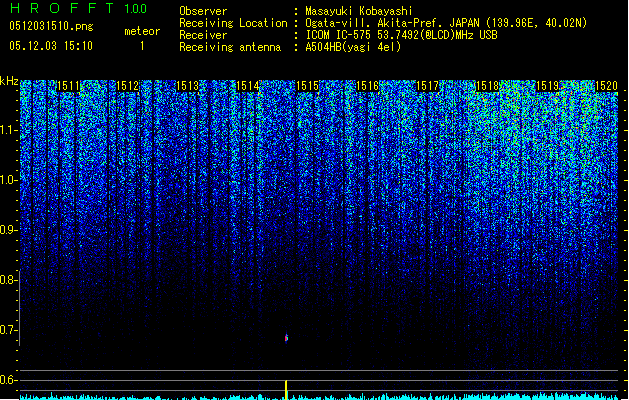Click the meteor count value 1
The height and width of the screenshot is (400, 629).
click(142, 46)
